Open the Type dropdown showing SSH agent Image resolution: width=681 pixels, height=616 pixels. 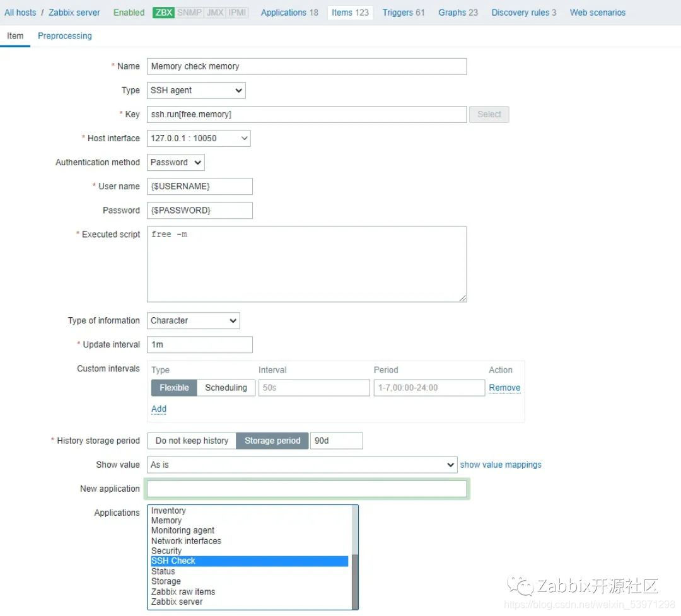[196, 90]
